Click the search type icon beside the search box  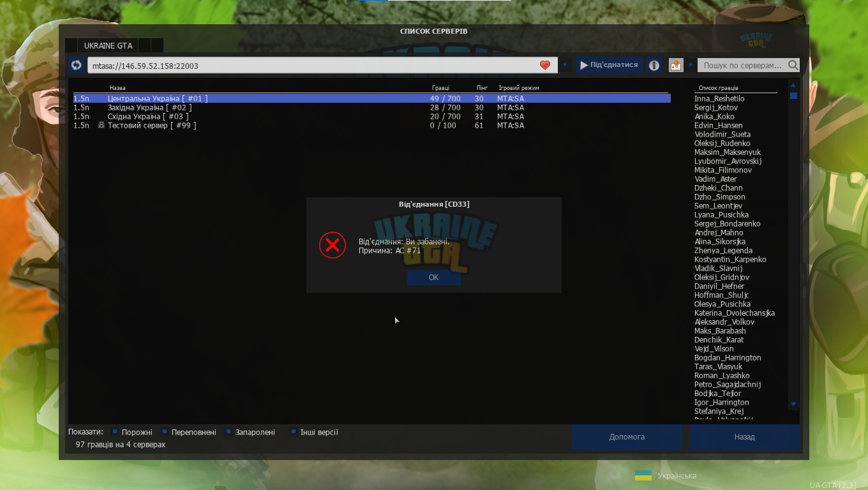(675, 65)
